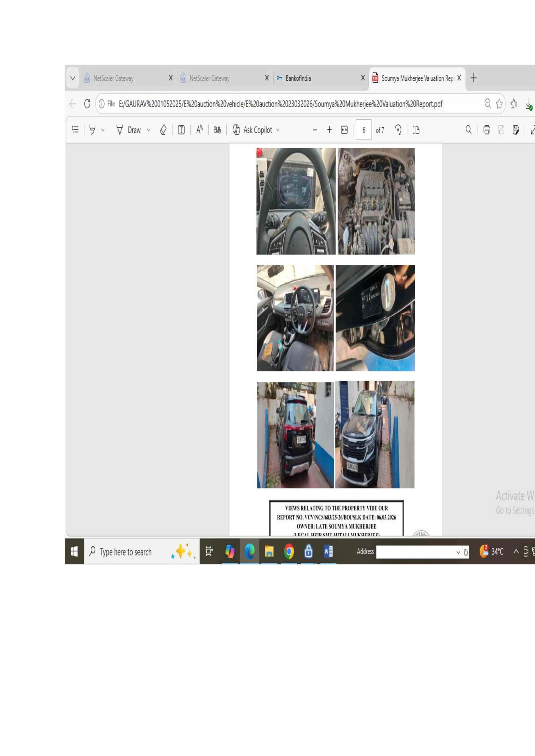
Task: Toggle the page view icon
Action: pyautogui.click(x=416, y=130)
